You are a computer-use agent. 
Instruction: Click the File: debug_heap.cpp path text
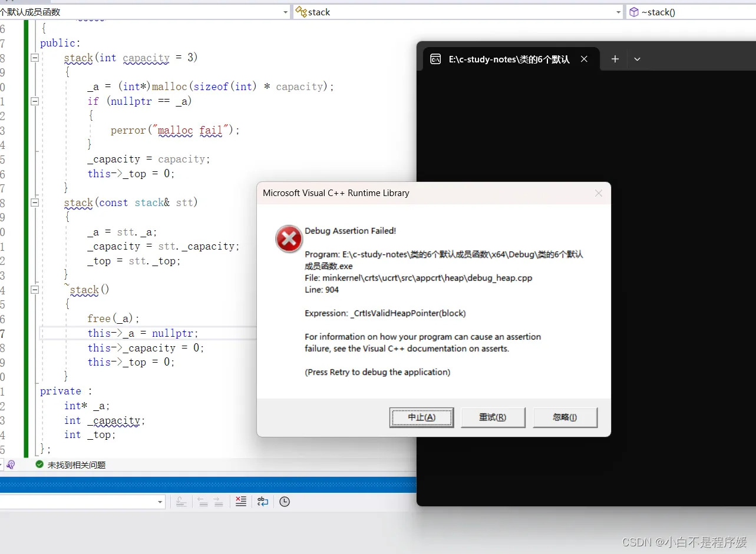[x=418, y=278]
